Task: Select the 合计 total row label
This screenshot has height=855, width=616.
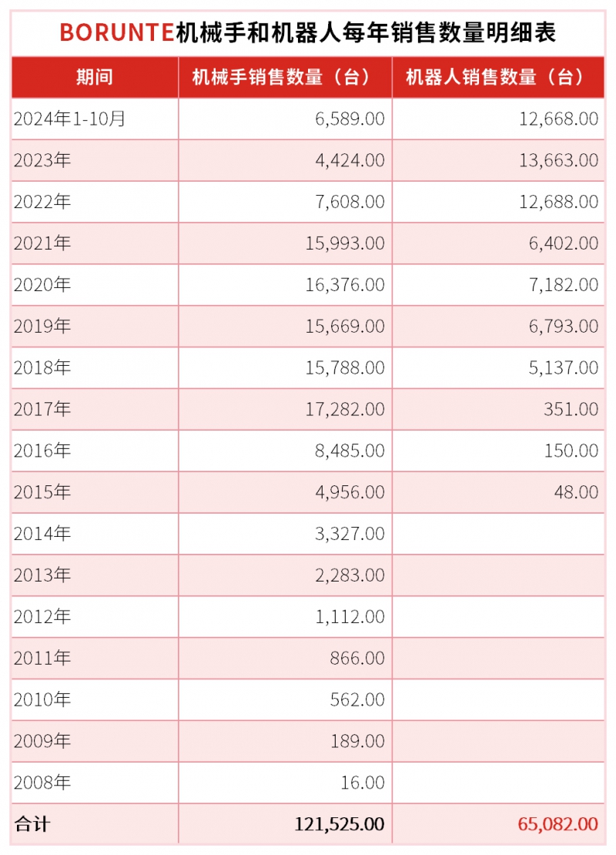Action: [32, 824]
